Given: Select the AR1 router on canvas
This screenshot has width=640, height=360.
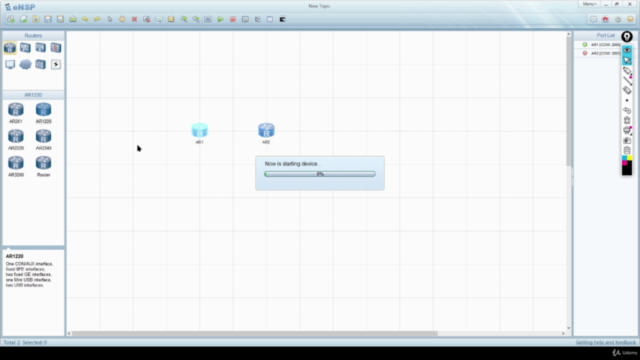Looking at the screenshot, I should 200,130.
